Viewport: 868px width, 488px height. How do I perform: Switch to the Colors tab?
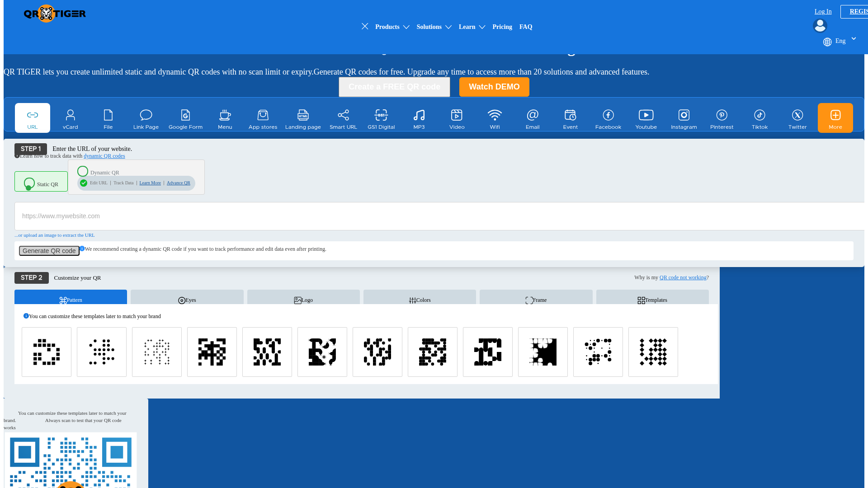(420, 297)
